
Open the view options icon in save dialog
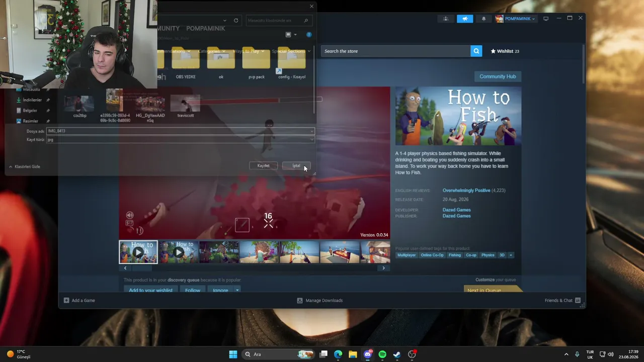[288, 35]
